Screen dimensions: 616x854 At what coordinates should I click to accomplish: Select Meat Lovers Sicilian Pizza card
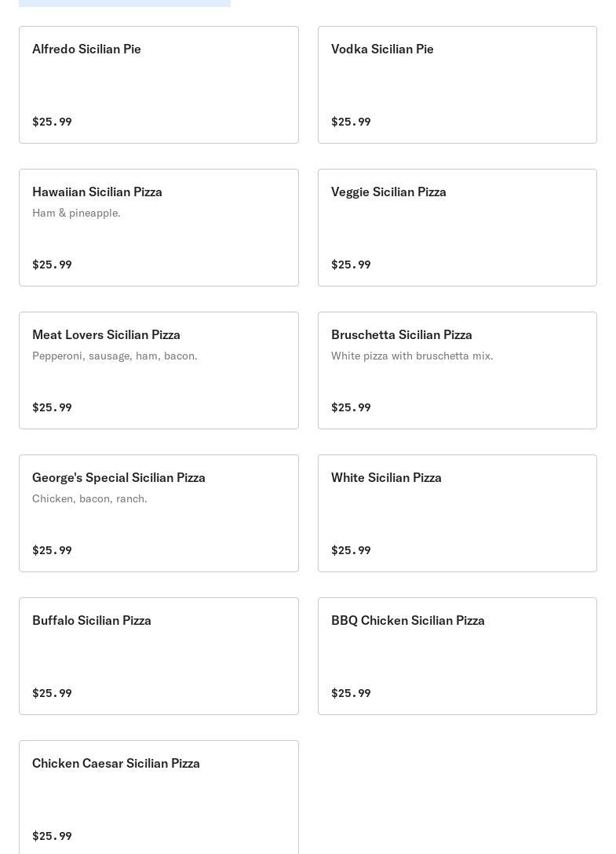[159, 370]
